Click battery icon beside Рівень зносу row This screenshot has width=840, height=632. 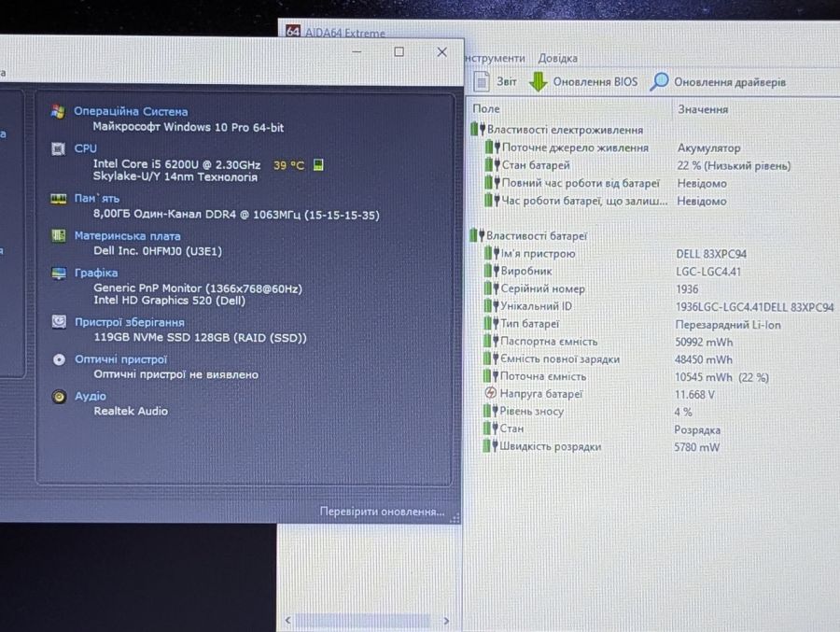(490, 411)
